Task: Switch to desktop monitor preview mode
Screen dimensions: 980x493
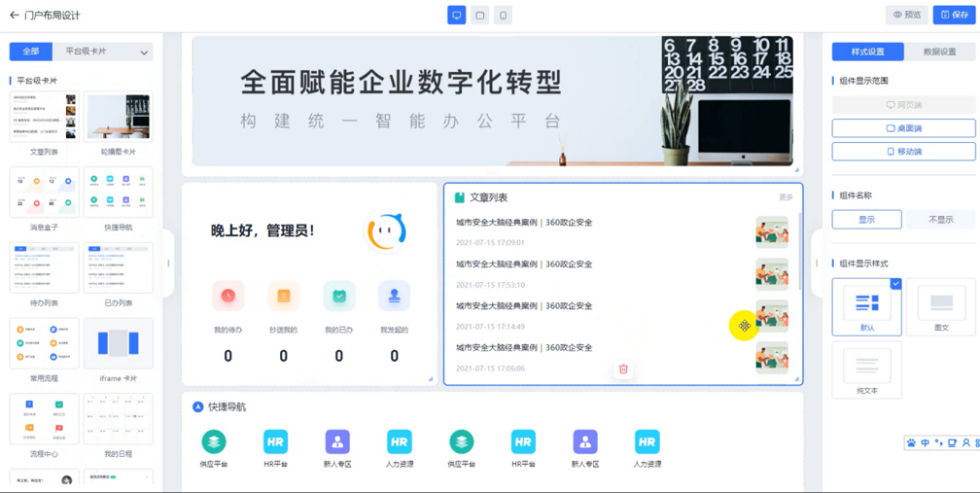Action: pyautogui.click(x=457, y=15)
